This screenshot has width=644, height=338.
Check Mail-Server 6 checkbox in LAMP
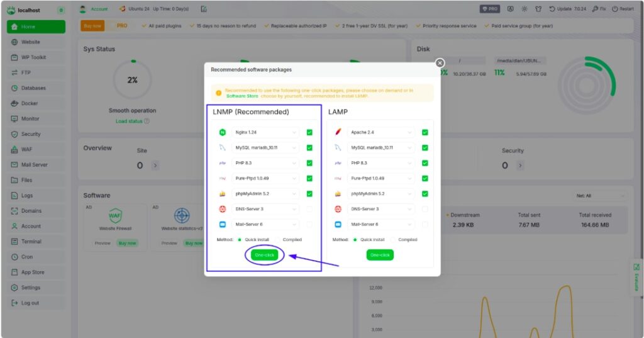[x=425, y=225]
